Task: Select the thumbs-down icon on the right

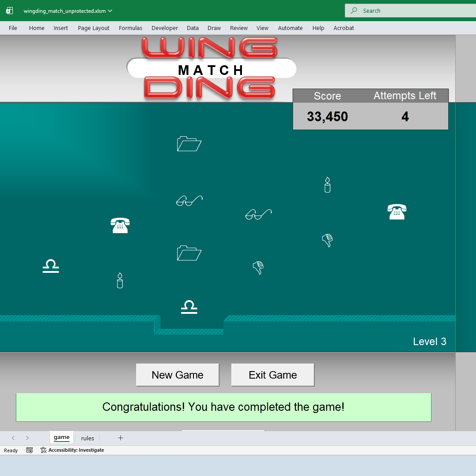Action: coord(327,240)
